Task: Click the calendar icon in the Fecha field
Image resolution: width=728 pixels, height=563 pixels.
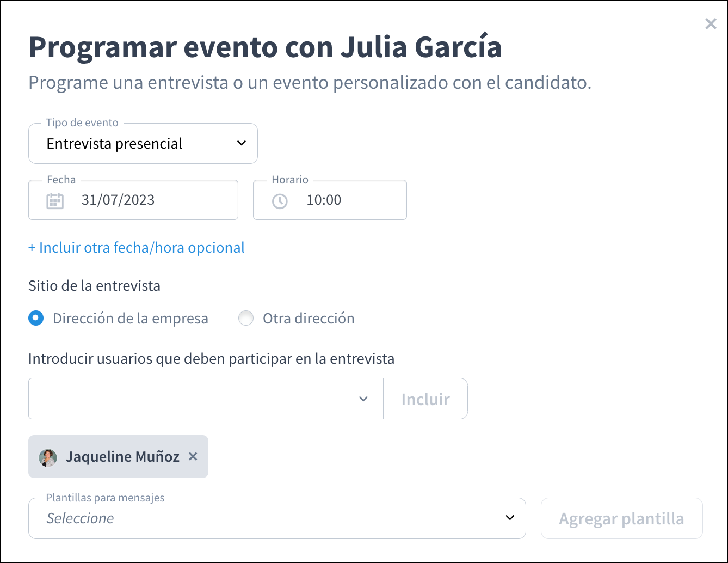Action: pos(54,200)
